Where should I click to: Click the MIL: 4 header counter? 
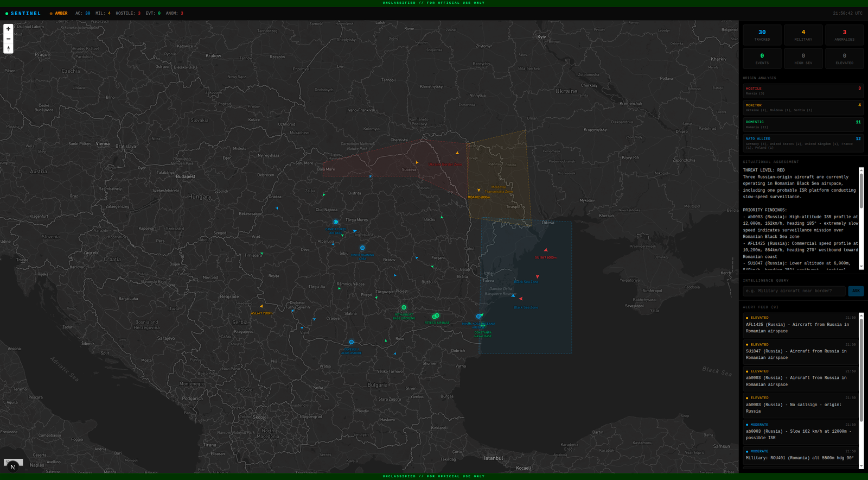(103, 13)
